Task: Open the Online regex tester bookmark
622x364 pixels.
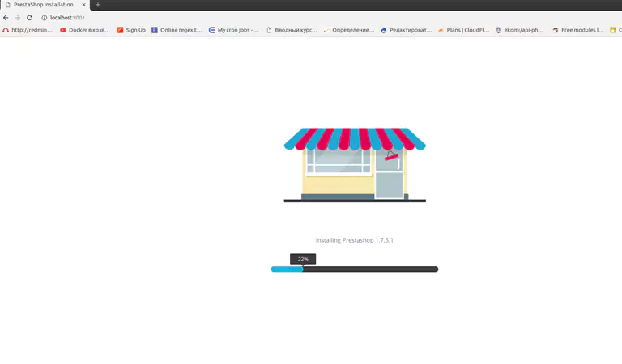Action: (177, 30)
